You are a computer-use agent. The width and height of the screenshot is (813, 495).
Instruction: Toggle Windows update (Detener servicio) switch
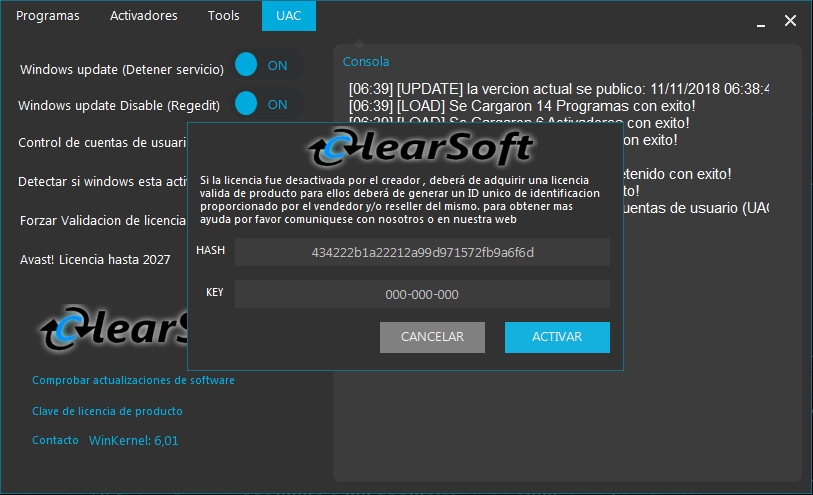click(x=268, y=65)
